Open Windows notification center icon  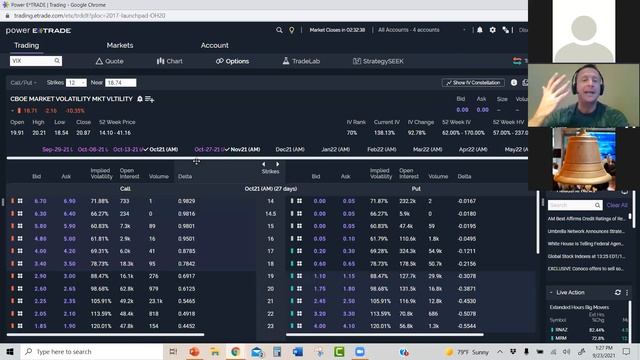point(626,351)
